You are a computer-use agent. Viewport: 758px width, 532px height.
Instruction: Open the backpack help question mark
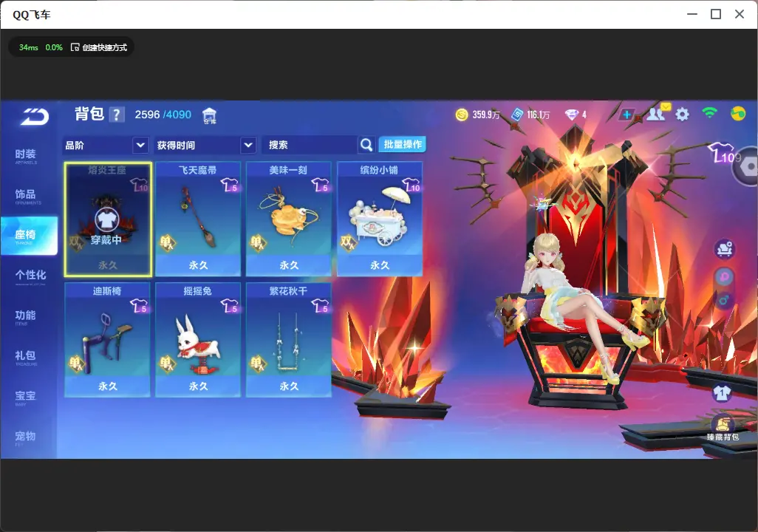point(117,115)
